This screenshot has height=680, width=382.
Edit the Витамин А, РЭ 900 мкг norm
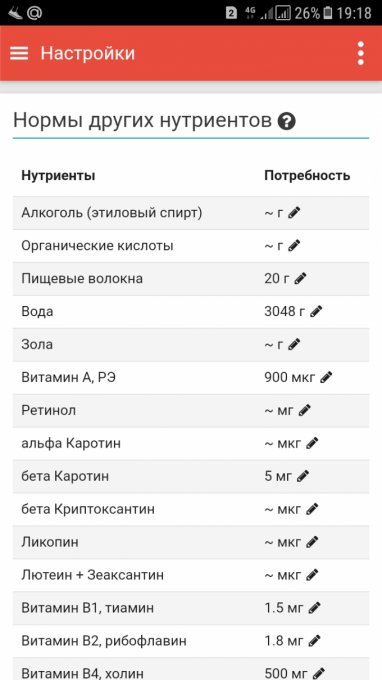(326, 377)
